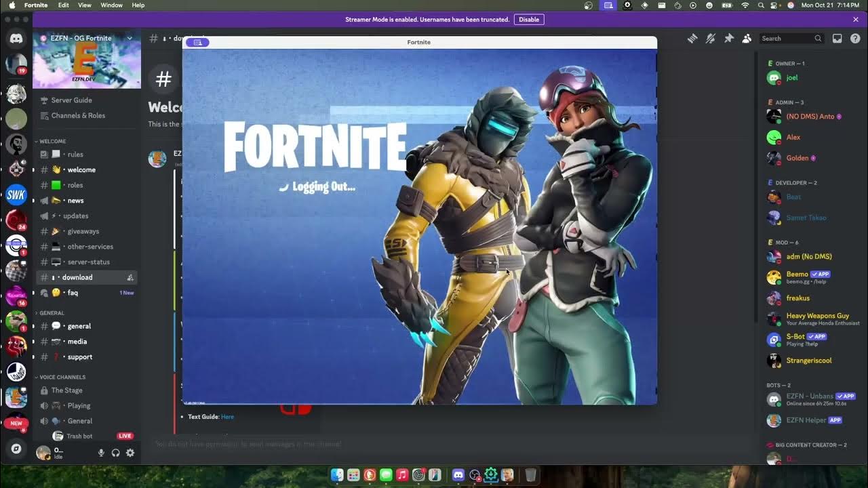Screen dimensions: 868x488
Task: Click the search magnifier icon in Discord
Action: click(818, 39)
